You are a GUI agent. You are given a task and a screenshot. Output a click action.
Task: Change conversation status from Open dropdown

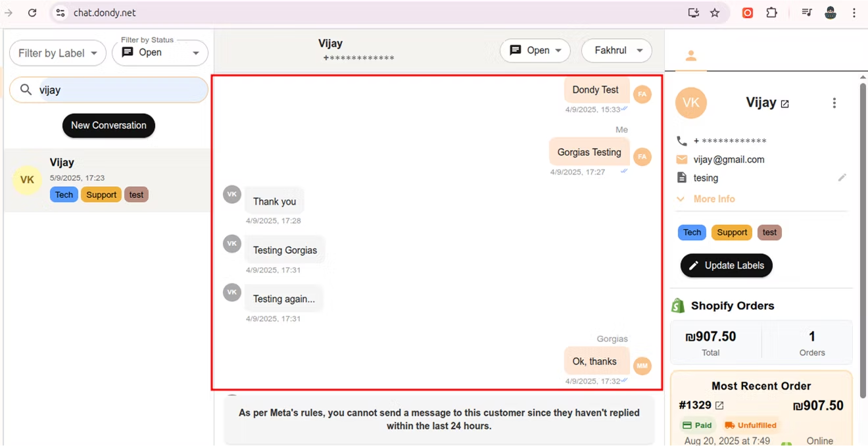pyautogui.click(x=535, y=51)
